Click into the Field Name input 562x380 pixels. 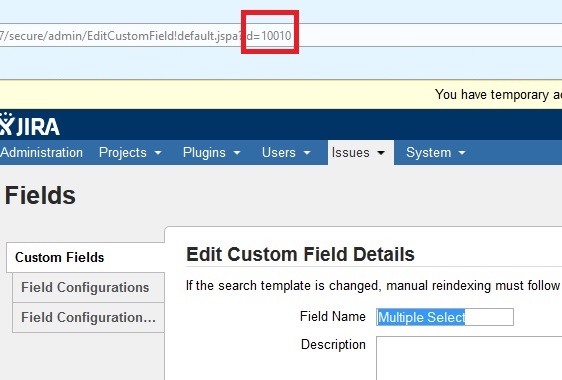pos(445,317)
